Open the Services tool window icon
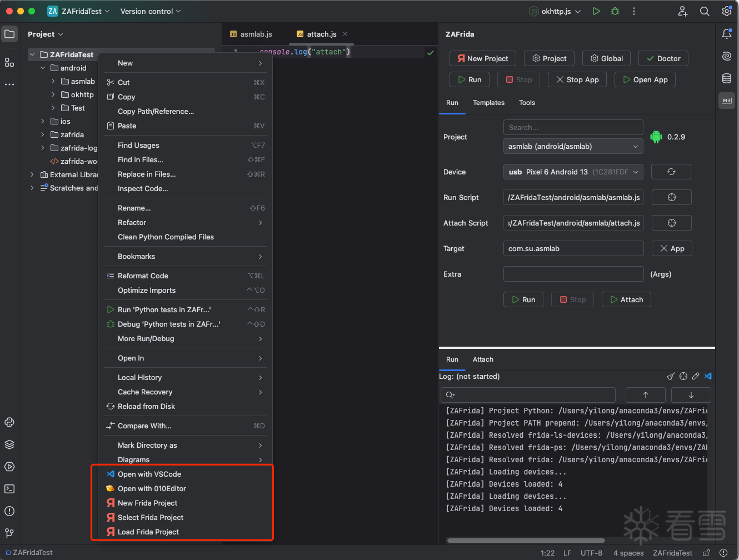Screen dimensions: 739x560 (x=9, y=467)
